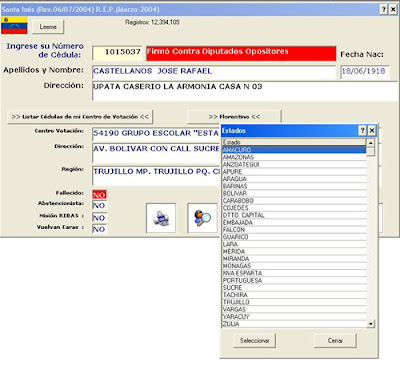Select PORTUGUESA in the states list

pos(294,280)
